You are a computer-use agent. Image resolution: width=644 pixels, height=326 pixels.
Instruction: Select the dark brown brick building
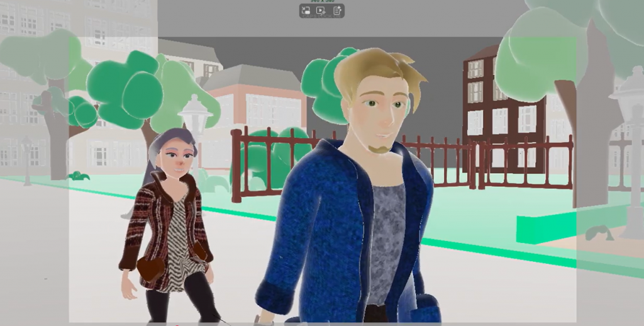(x=484, y=107)
